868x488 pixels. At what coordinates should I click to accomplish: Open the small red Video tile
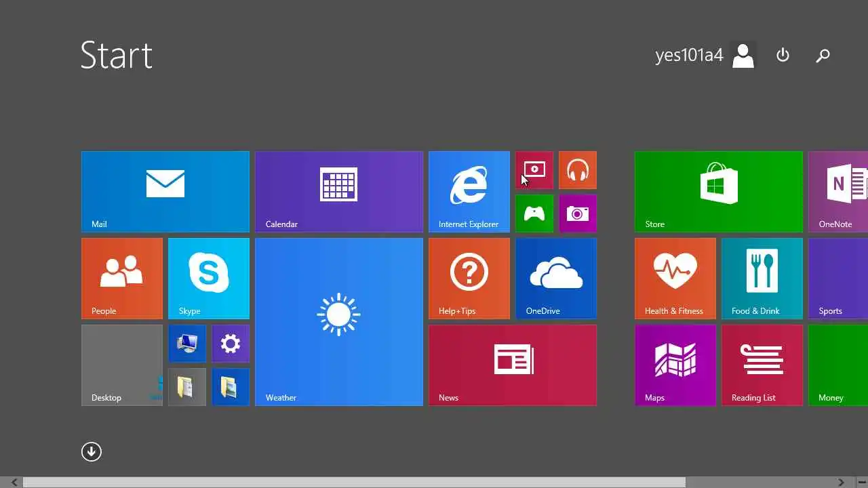pyautogui.click(x=534, y=170)
